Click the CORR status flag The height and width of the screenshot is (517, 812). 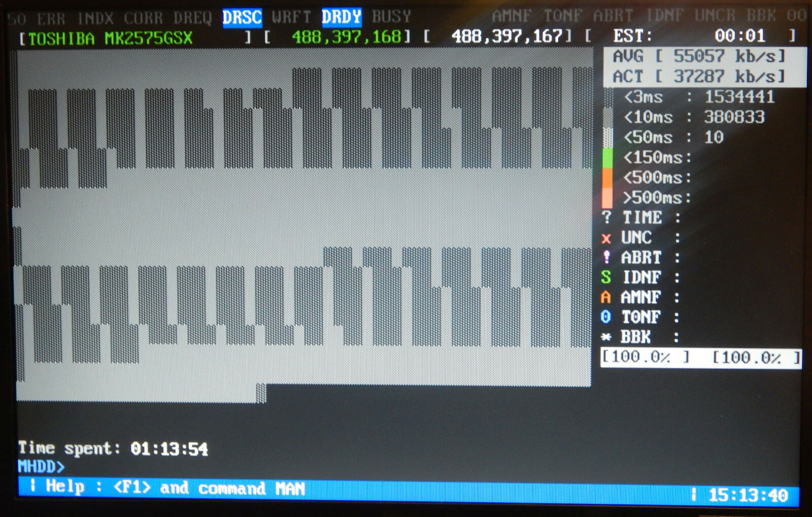pyautogui.click(x=143, y=18)
